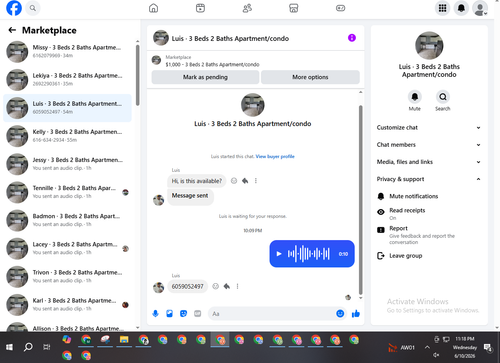This screenshot has height=363, width=500.
Task: Reply to the 6059052497 message
Action: (x=227, y=286)
